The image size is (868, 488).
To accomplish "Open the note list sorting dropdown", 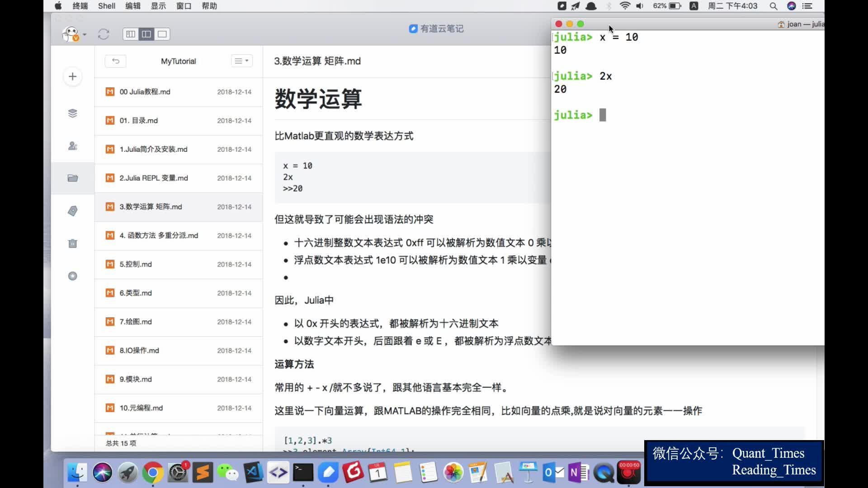I will [241, 61].
